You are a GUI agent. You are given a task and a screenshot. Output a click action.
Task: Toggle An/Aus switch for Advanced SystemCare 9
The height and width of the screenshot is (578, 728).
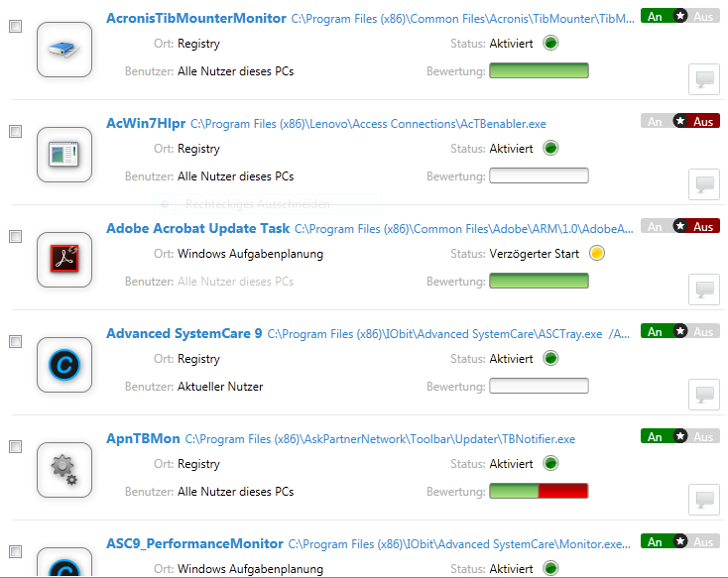pyautogui.click(x=680, y=331)
